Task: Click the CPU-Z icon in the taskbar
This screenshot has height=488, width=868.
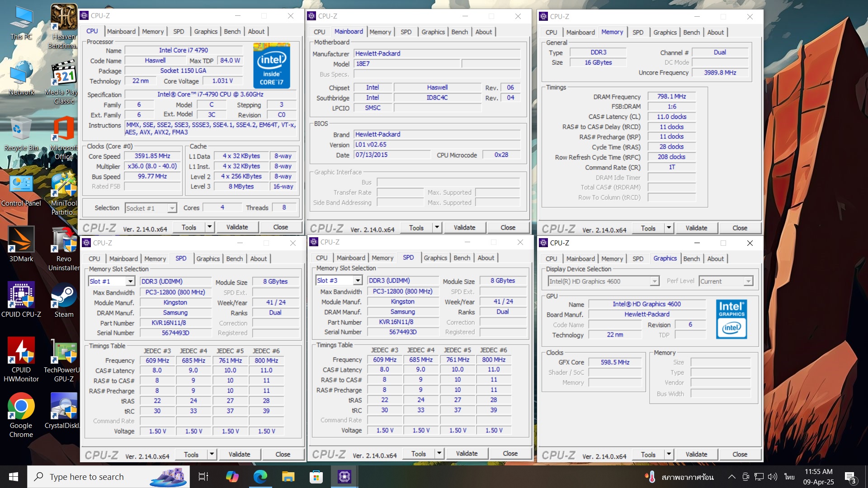Action: coord(344,476)
